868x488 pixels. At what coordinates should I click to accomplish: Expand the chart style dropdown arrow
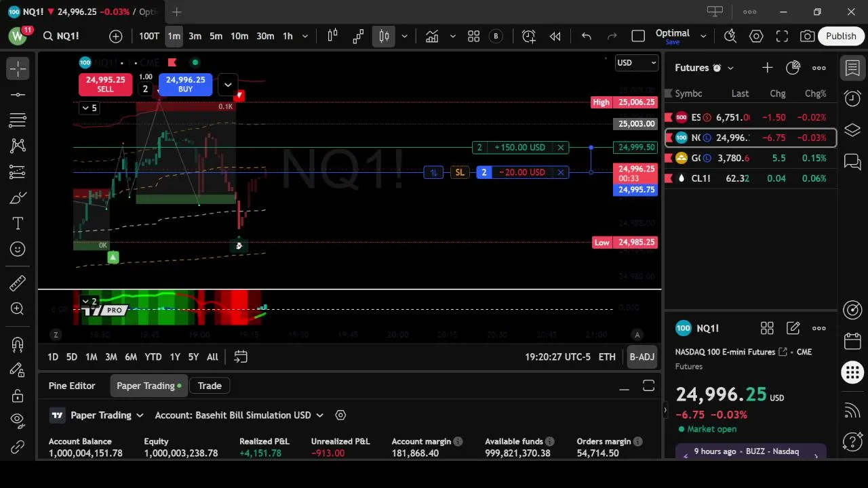[x=405, y=36]
